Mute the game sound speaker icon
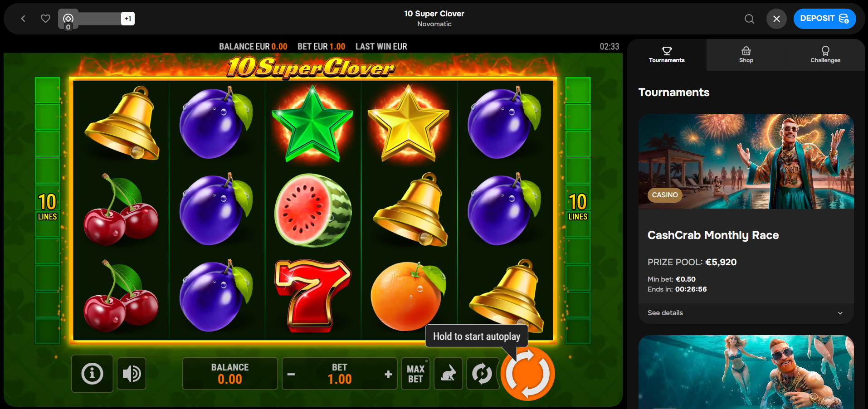Screen dimensions: 868x409 132,374
